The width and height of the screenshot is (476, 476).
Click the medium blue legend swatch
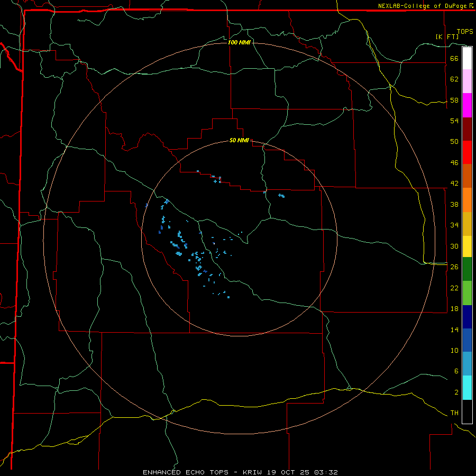pos(467,340)
